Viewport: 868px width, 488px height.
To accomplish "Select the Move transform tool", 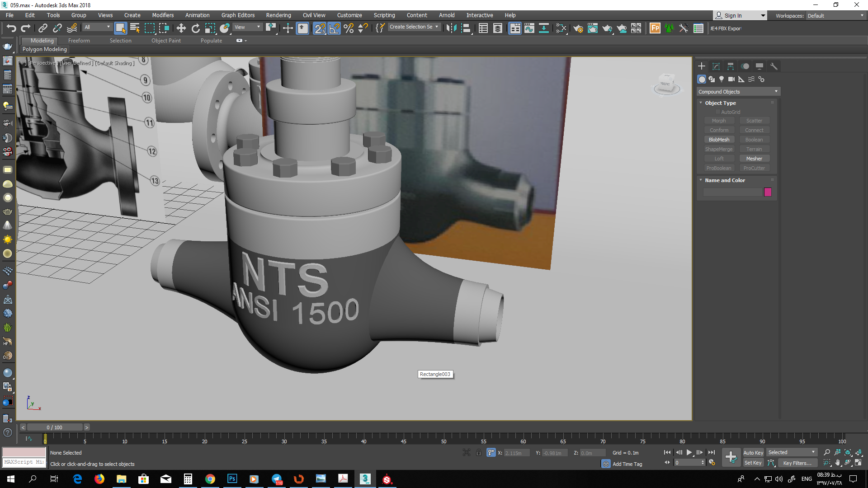I will (x=181, y=28).
